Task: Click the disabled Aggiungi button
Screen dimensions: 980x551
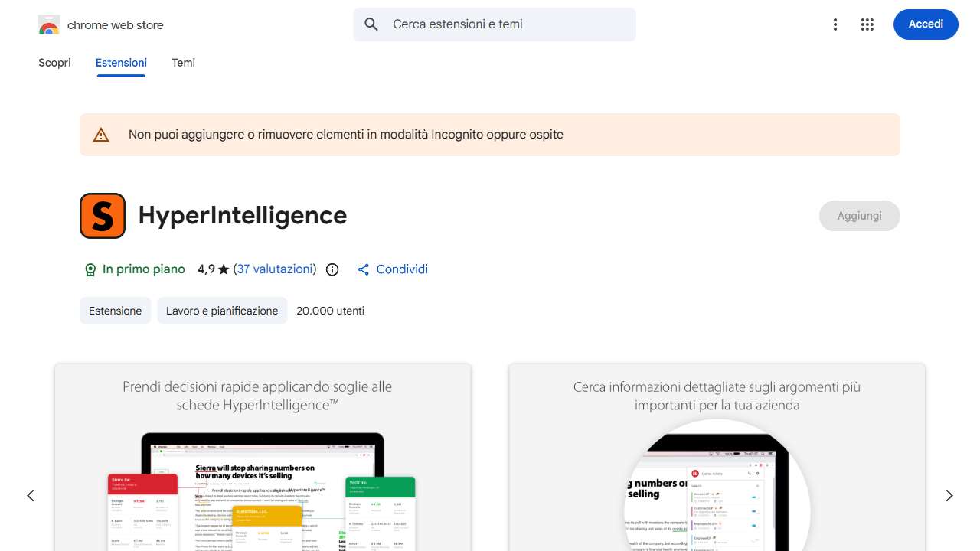Action: [x=859, y=216]
